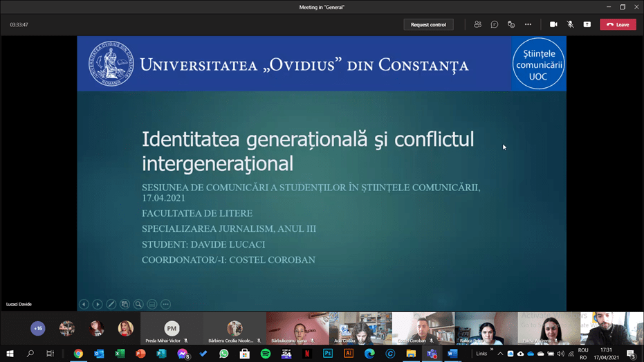
Task: Show hidden system tray icons chevron
Action: (x=500, y=354)
